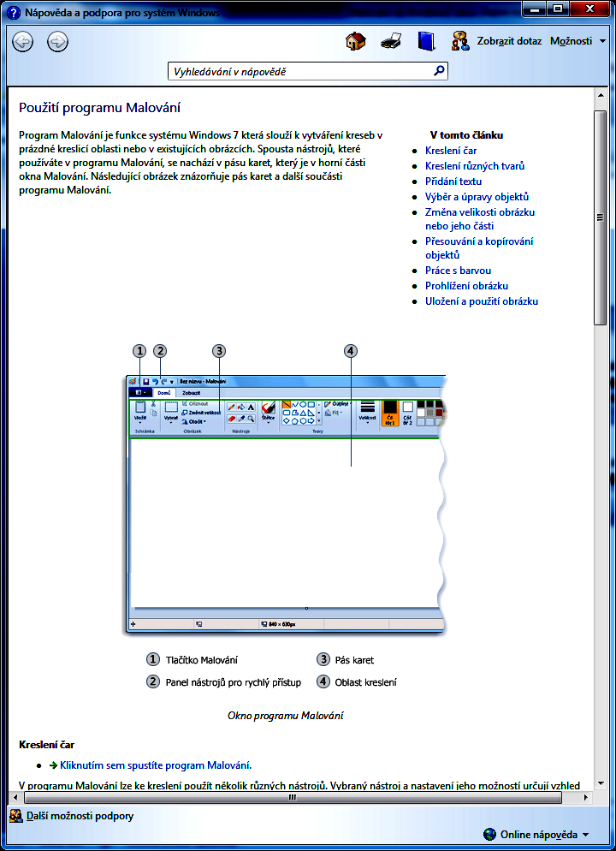Follow the Přidání textu link
616x851 pixels.
tap(453, 182)
